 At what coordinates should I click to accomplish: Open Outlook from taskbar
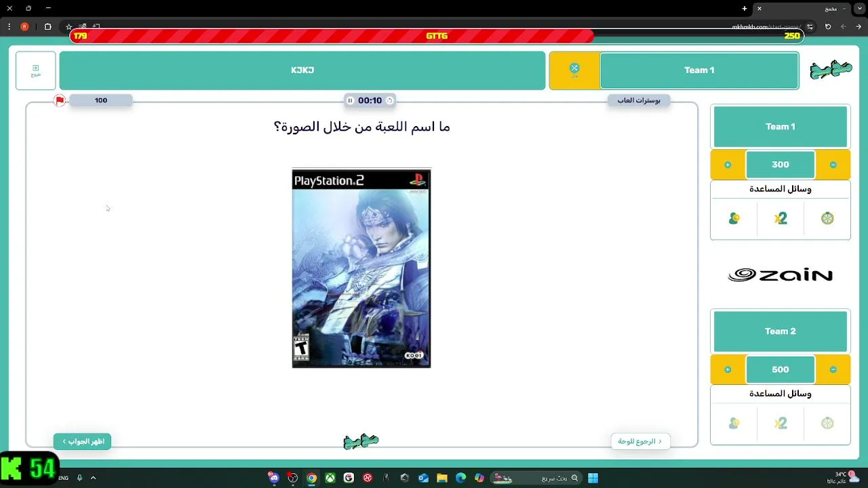point(423,478)
